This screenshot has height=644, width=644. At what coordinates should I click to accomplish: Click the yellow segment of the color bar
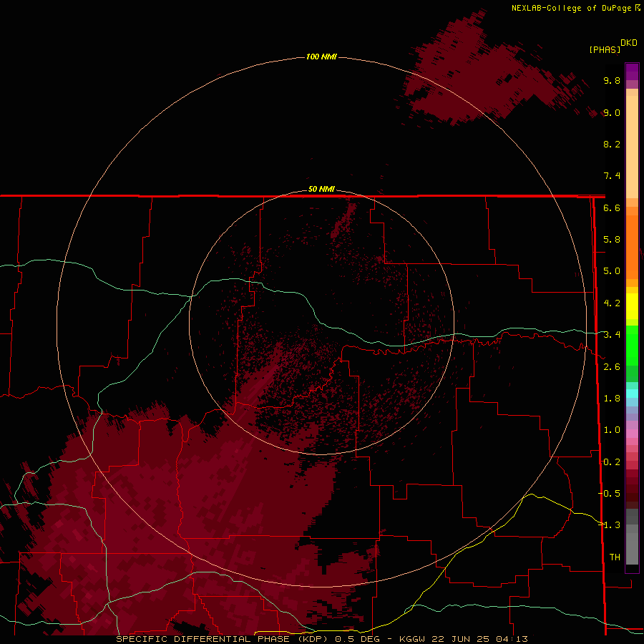point(632,306)
